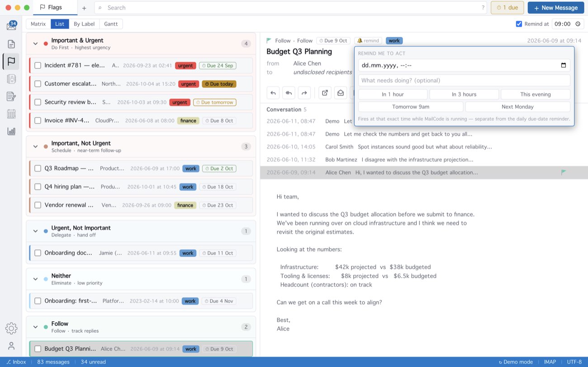
Task: Collapse the Urgent, Not Important group
Action: click(35, 231)
